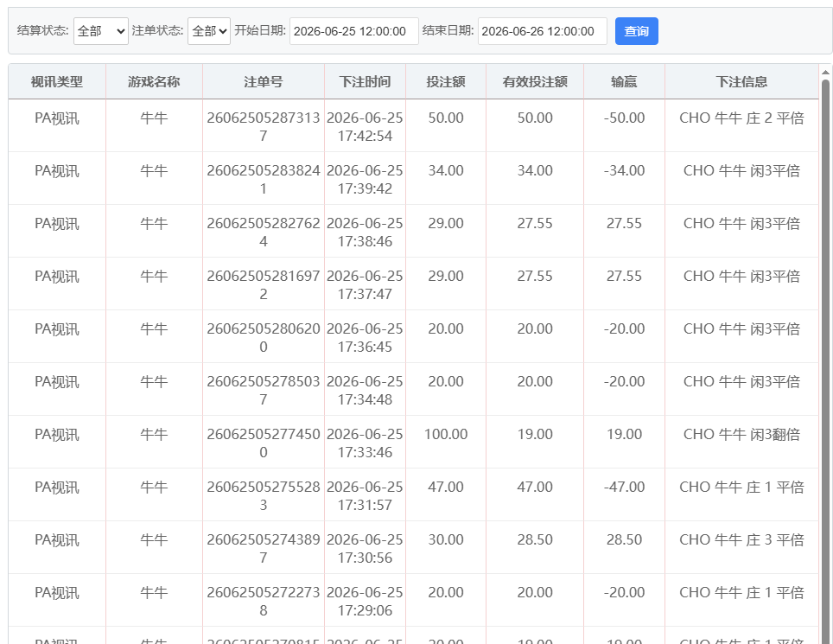Select order number 260625052806200
Image resolution: width=833 pixels, height=644 pixels.
click(x=263, y=337)
